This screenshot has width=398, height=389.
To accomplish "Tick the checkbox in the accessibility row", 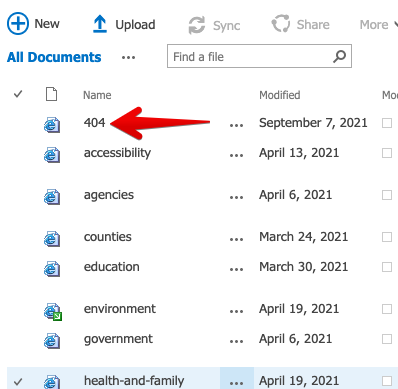I will [x=387, y=153].
